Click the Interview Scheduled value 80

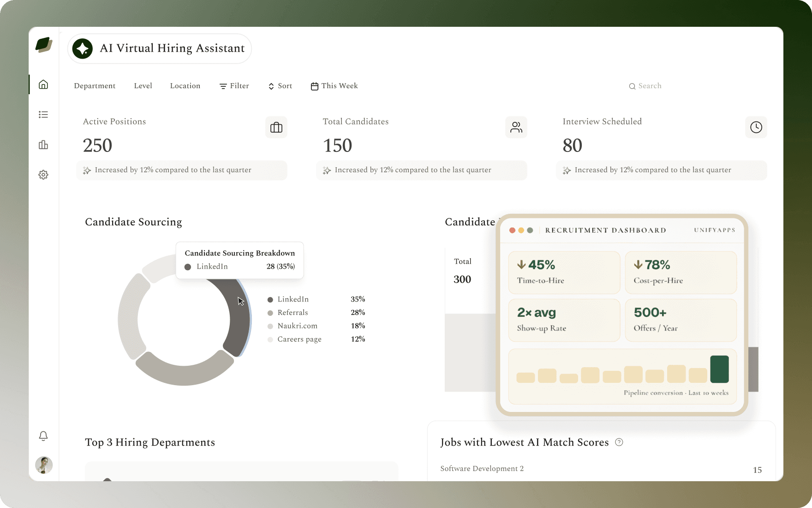click(x=572, y=145)
